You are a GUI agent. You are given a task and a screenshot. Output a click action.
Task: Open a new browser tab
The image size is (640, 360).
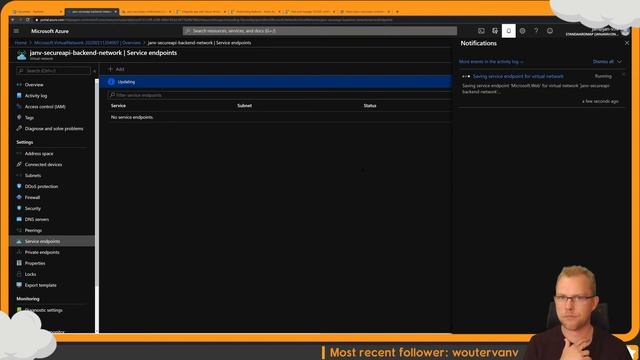[x=397, y=12]
